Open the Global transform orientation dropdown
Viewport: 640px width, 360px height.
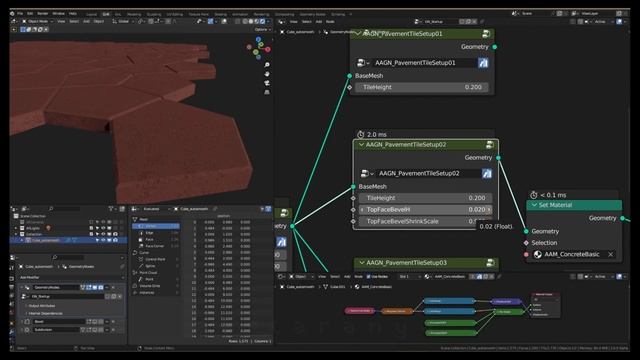tap(123, 21)
